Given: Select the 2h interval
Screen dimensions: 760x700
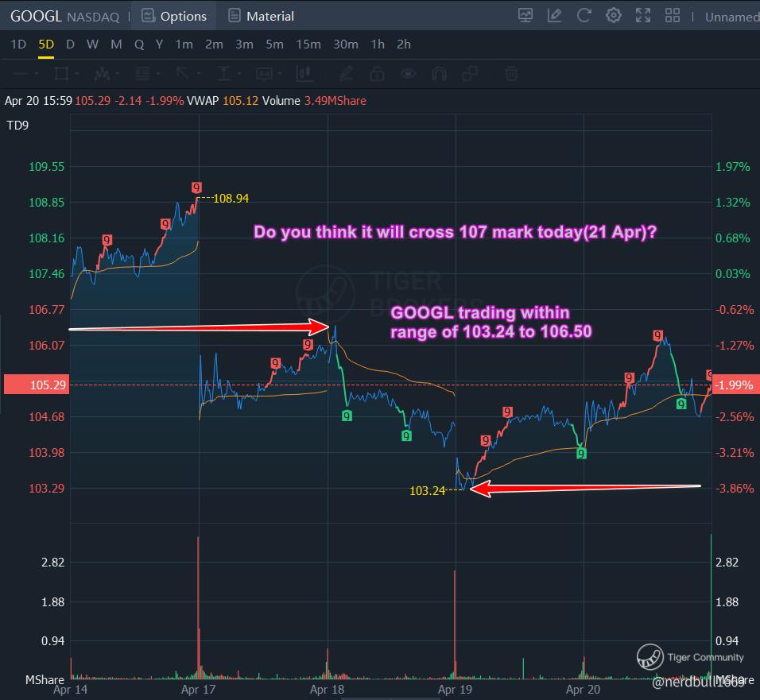Looking at the screenshot, I should (x=404, y=44).
